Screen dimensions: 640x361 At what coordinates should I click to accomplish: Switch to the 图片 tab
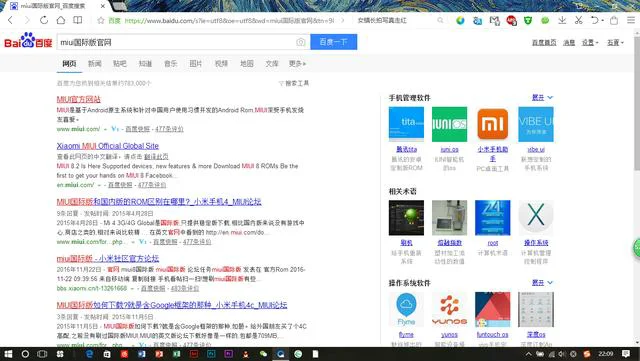click(x=196, y=64)
